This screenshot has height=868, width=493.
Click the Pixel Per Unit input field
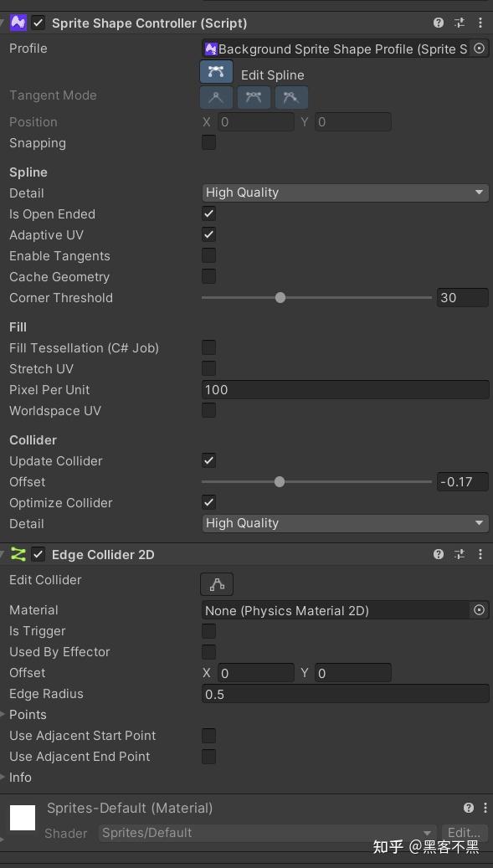click(345, 389)
